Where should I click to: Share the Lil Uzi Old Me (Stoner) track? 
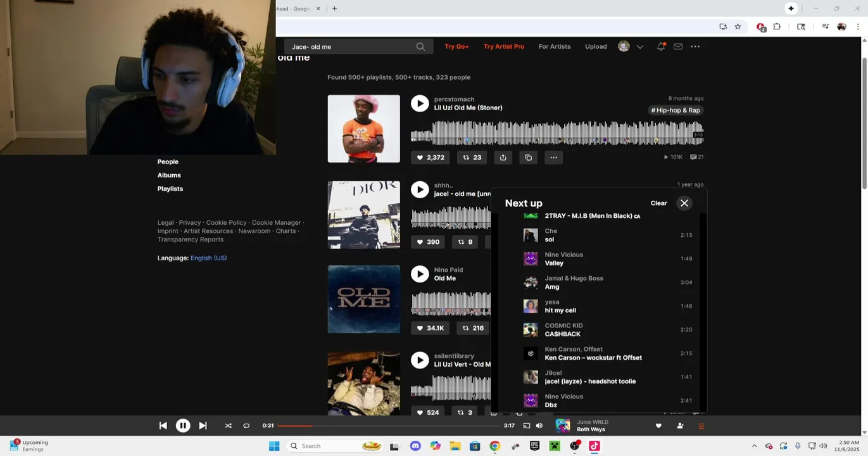point(503,158)
